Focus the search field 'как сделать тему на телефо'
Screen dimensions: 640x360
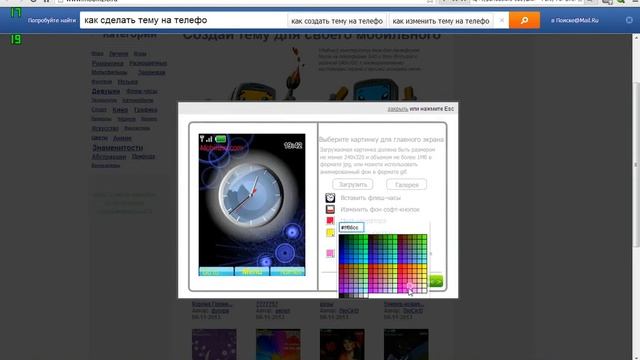[x=184, y=20]
